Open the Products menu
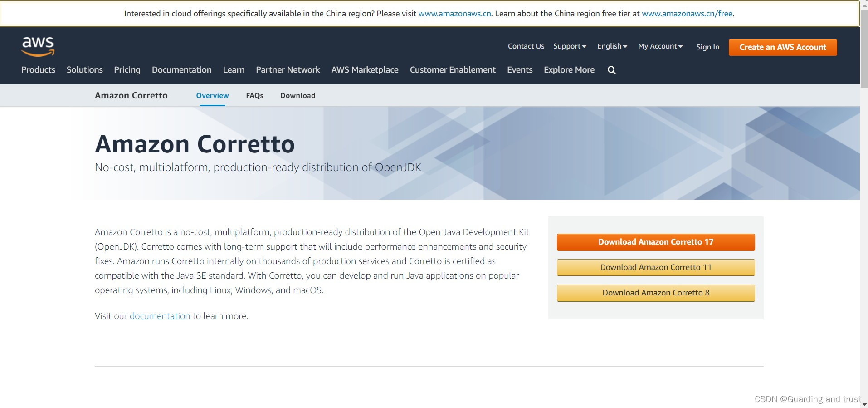 click(x=38, y=70)
